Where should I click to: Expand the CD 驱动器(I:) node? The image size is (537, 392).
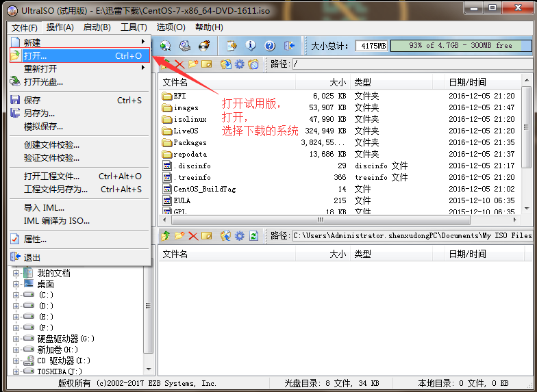point(16,361)
